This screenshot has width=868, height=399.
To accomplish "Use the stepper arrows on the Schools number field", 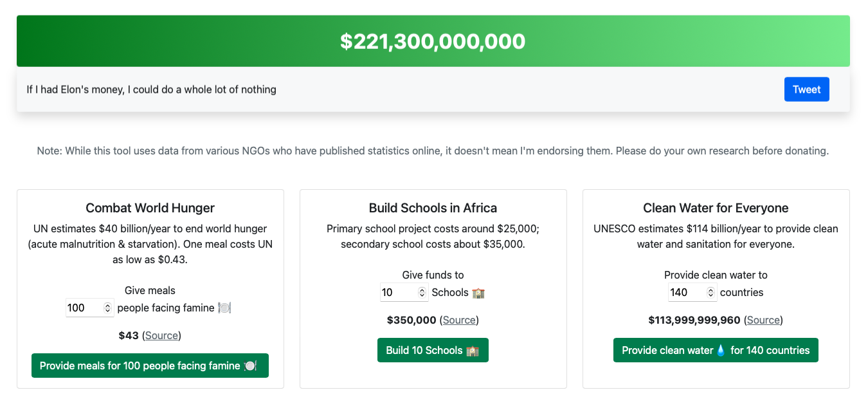I will point(422,292).
